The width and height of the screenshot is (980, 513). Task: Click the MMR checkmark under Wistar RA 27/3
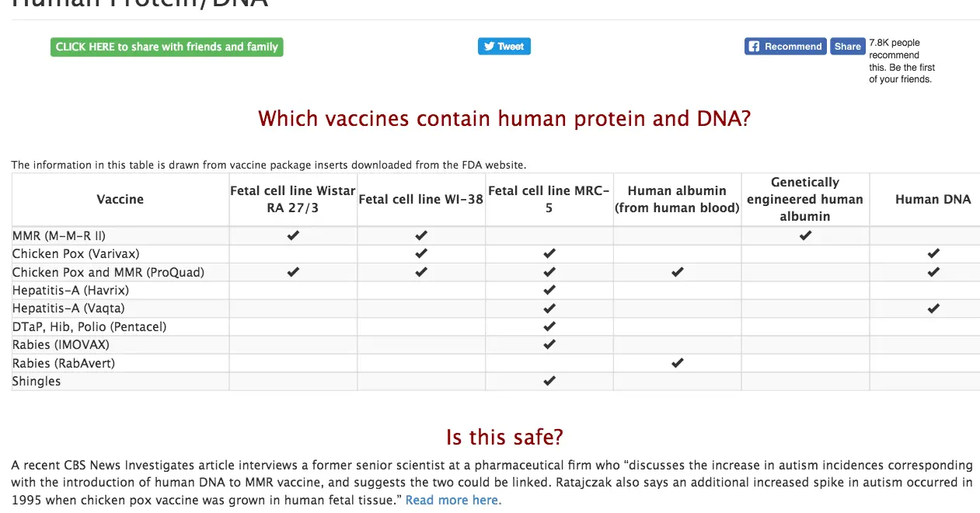(x=293, y=236)
